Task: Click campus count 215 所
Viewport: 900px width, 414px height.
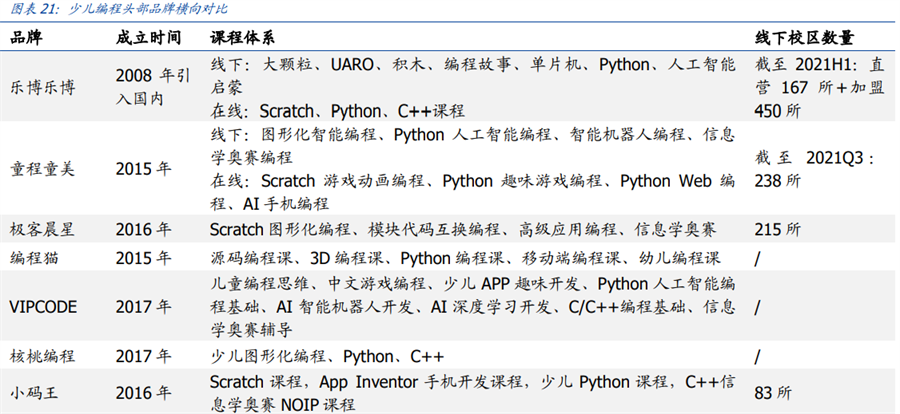Action: pyautogui.click(x=778, y=230)
